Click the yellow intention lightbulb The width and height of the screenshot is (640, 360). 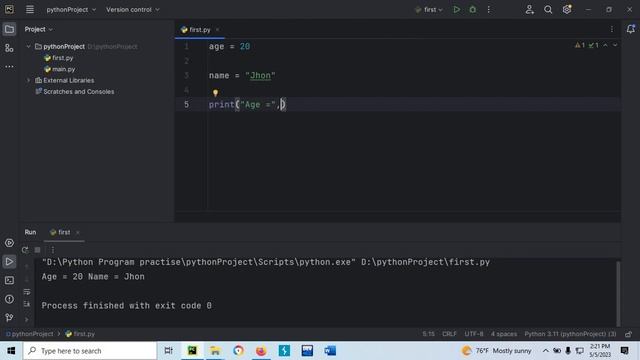(x=215, y=93)
